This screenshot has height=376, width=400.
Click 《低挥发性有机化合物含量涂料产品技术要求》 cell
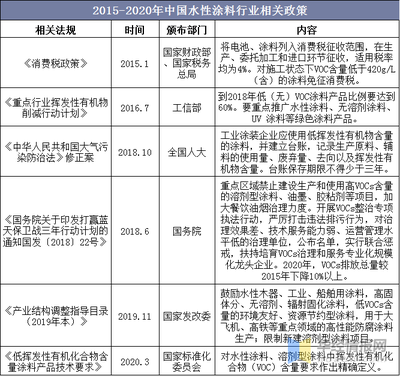[56, 362]
